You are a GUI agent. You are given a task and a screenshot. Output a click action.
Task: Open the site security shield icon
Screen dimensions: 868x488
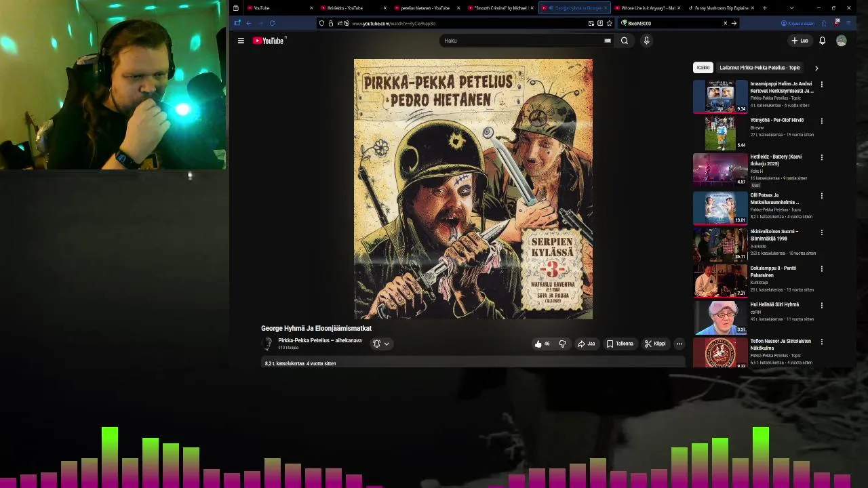coord(322,23)
